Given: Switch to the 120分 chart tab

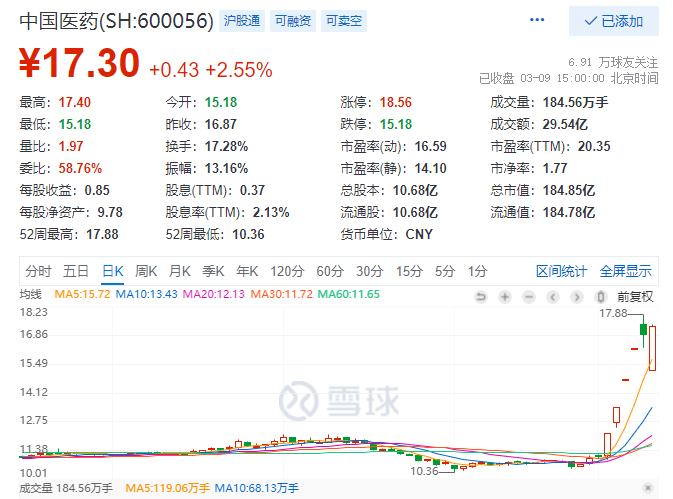Looking at the screenshot, I should click(x=287, y=271).
